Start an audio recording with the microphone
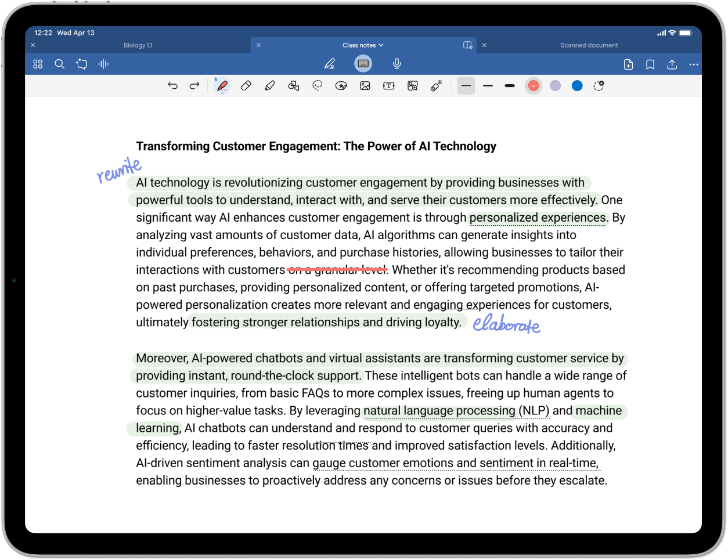728x560 pixels. 397,64
